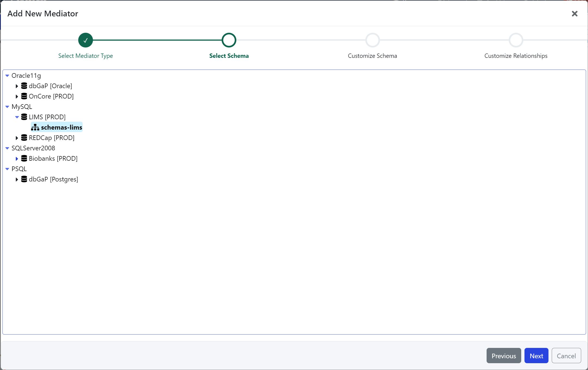
Task: Close the Add New Mediator dialog
Action: 574,14
